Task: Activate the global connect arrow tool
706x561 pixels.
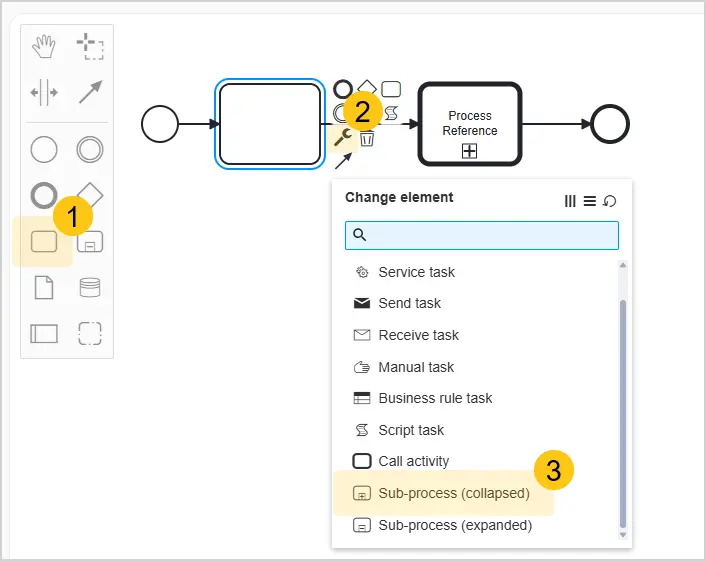Action: (x=90, y=92)
